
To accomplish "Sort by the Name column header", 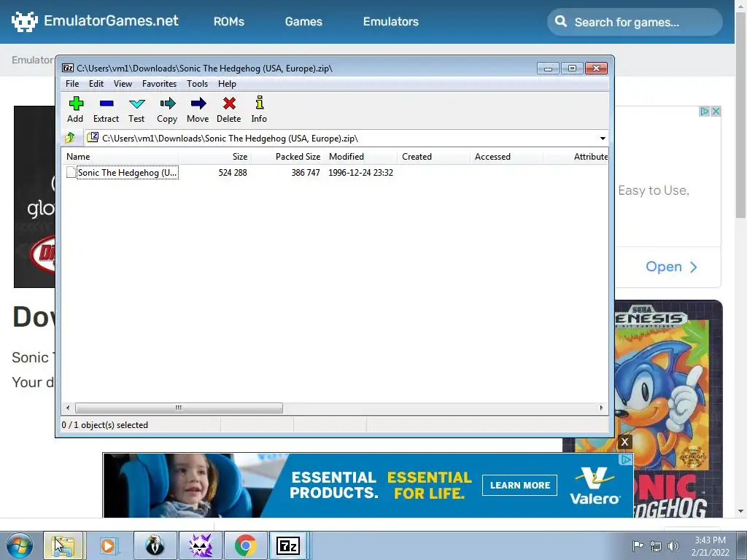I will point(120,157).
